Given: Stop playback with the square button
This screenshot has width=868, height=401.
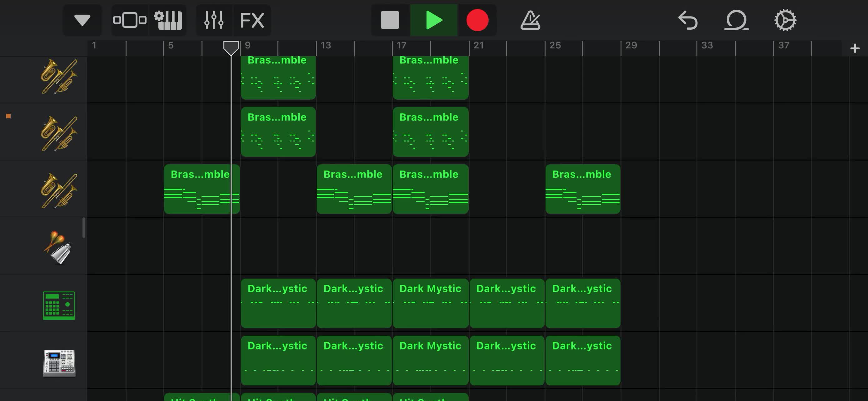Looking at the screenshot, I should pos(390,20).
